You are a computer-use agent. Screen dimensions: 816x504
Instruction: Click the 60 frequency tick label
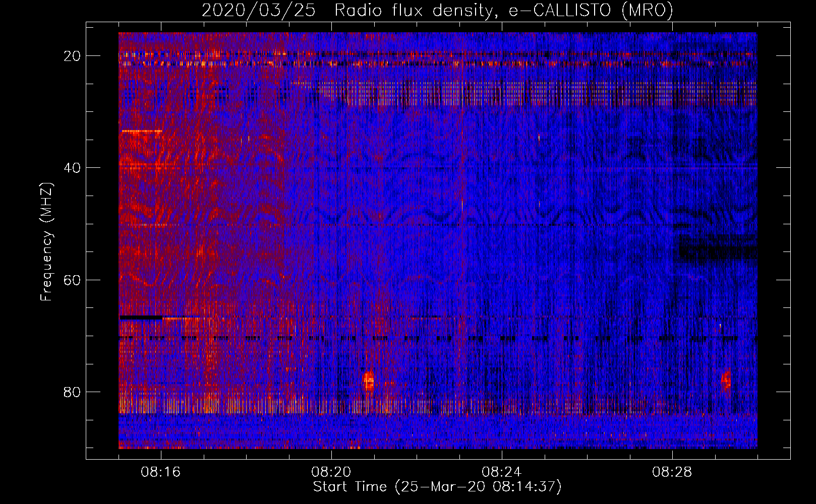click(x=72, y=280)
